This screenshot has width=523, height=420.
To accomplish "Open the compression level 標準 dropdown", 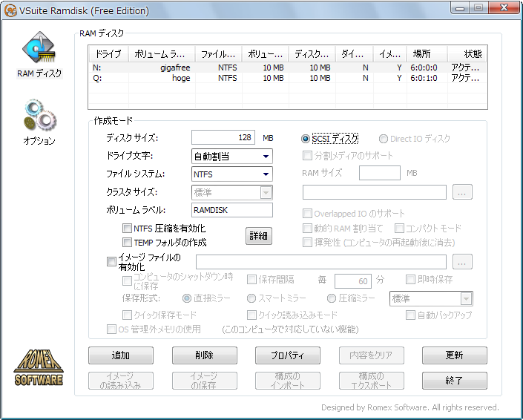I will click(431, 298).
